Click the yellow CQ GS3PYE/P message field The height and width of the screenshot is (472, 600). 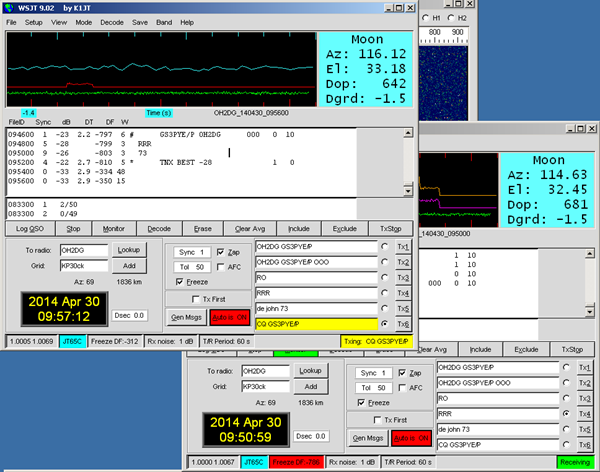(316, 324)
